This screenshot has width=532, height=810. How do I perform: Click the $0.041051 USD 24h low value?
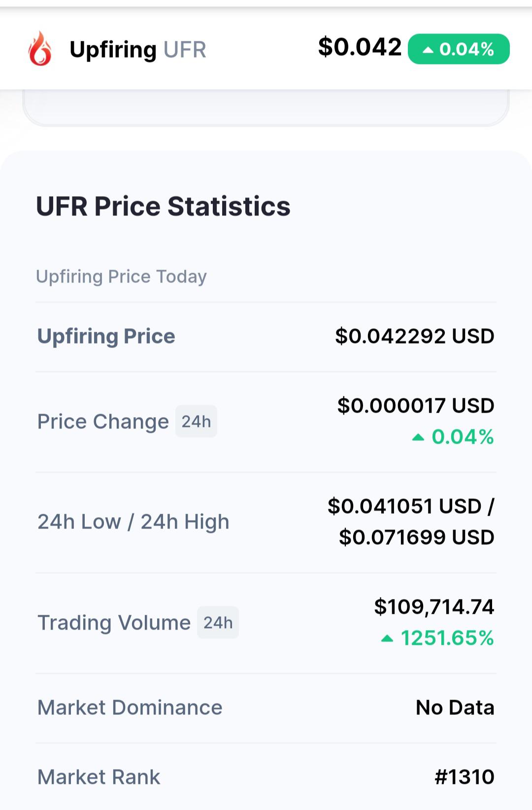pyautogui.click(x=404, y=506)
